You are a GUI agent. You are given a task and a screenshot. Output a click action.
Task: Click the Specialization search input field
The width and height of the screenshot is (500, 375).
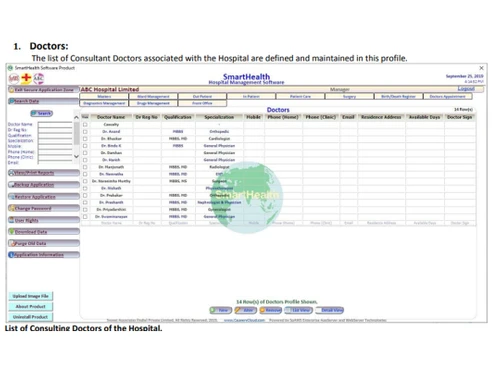[x=55, y=141]
